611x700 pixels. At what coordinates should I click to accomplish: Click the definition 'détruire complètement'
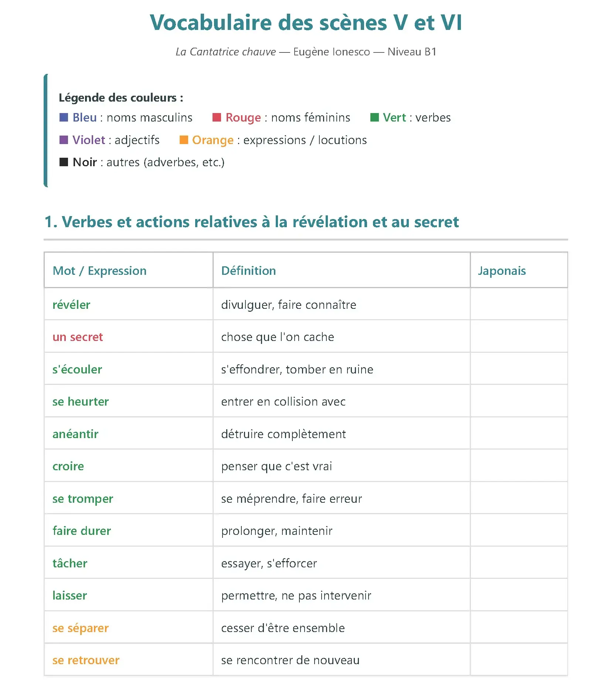(283, 434)
